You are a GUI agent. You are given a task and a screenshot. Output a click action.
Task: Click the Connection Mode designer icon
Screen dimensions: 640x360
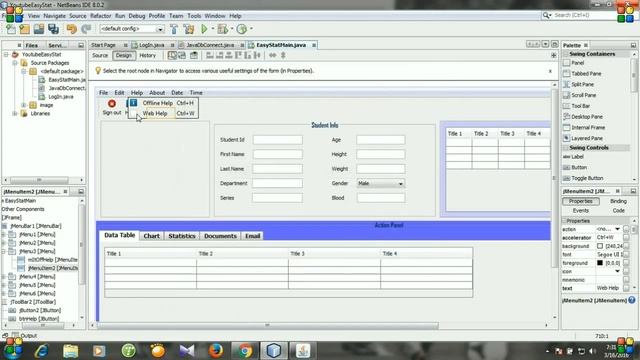pos(182,55)
